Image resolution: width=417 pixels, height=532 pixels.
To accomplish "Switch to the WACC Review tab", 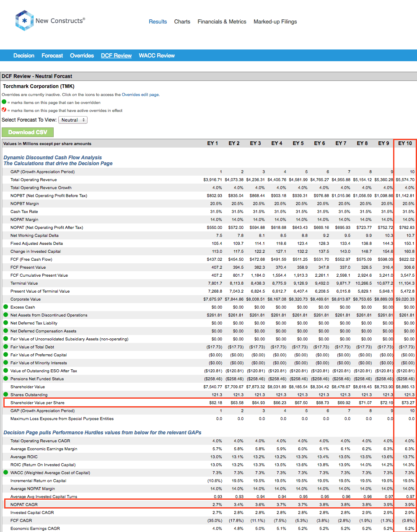I will pos(157,55).
